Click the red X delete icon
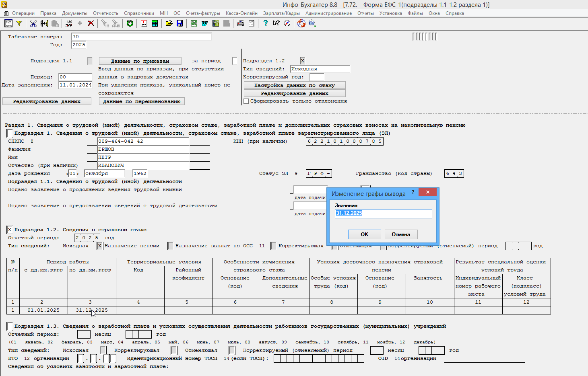 click(x=91, y=23)
